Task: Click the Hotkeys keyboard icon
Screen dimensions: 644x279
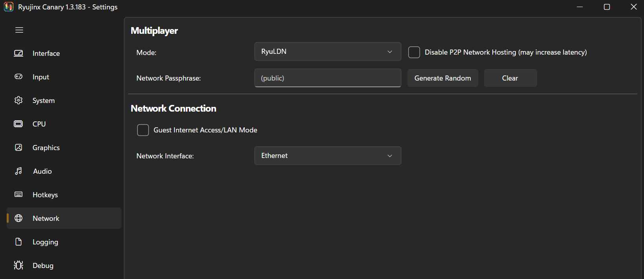Action: coord(18,195)
